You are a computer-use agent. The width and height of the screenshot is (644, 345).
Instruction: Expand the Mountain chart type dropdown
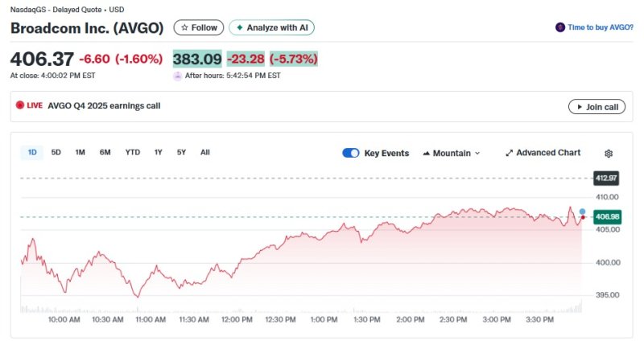pyautogui.click(x=451, y=153)
